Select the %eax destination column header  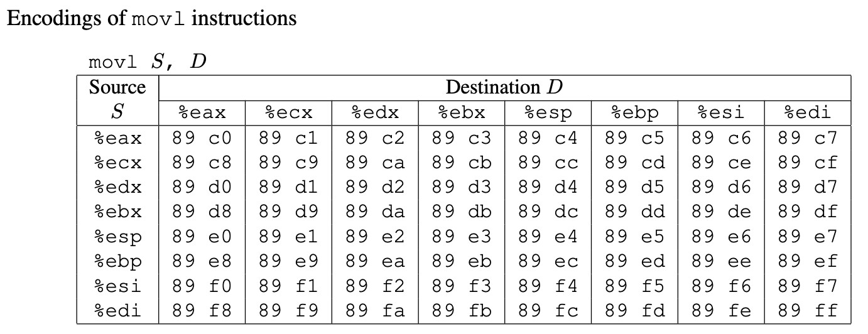(x=202, y=112)
